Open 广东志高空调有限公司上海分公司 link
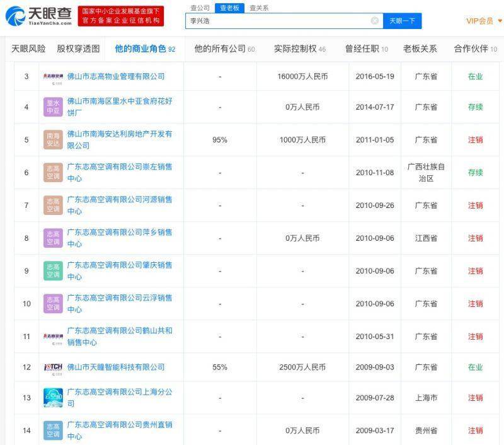The width and height of the screenshot is (504, 445). coord(120,398)
